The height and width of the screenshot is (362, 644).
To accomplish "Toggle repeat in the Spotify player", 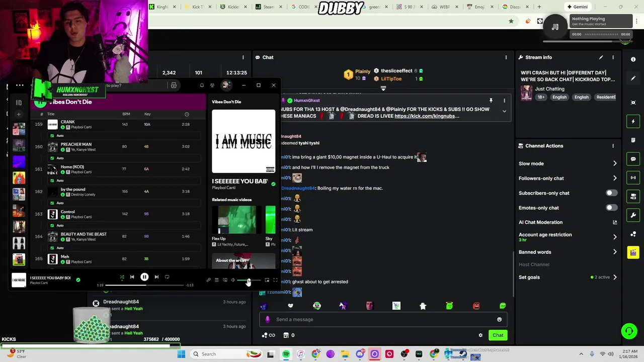I will point(167,277).
